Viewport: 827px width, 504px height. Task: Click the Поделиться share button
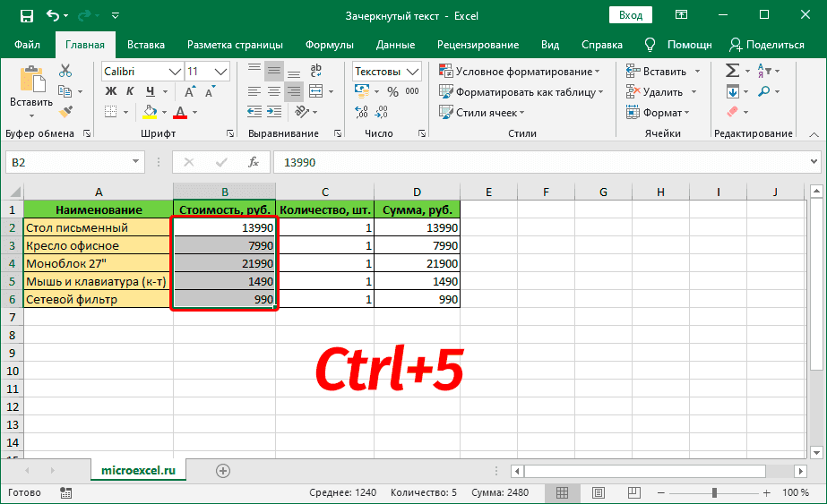[x=767, y=45]
